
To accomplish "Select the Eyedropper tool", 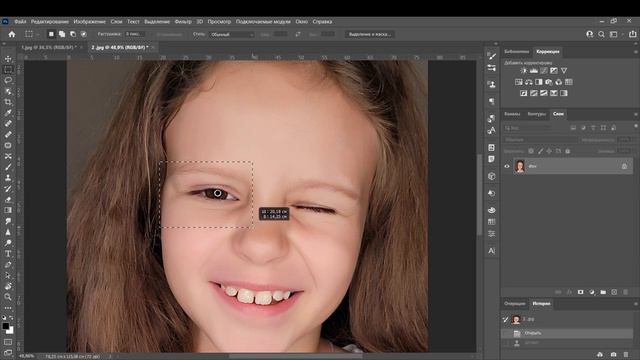I will tap(8, 113).
